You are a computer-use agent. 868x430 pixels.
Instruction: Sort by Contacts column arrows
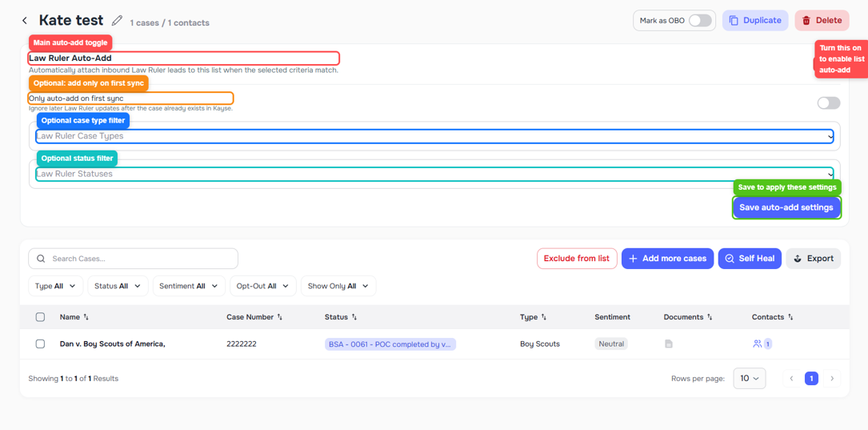click(790, 318)
